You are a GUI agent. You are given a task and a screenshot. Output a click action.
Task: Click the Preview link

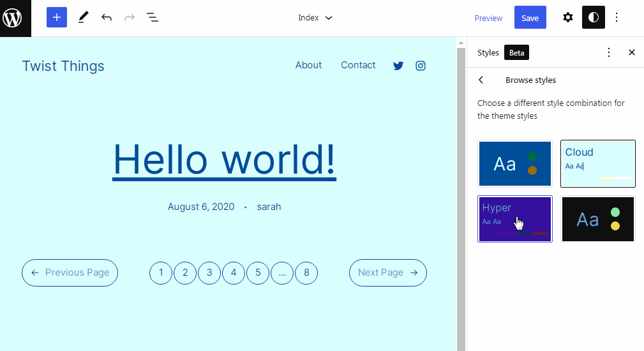[x=488, y=18]
